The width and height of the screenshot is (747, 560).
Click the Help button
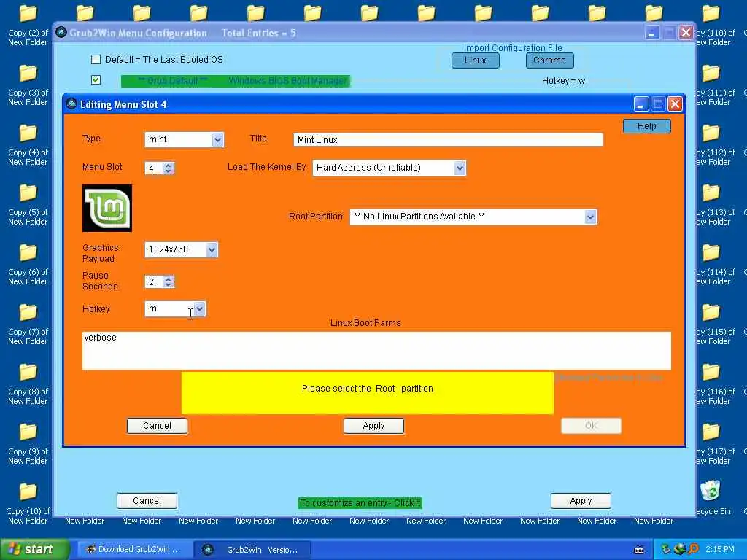pyautogui.click(x=647, y=126)
